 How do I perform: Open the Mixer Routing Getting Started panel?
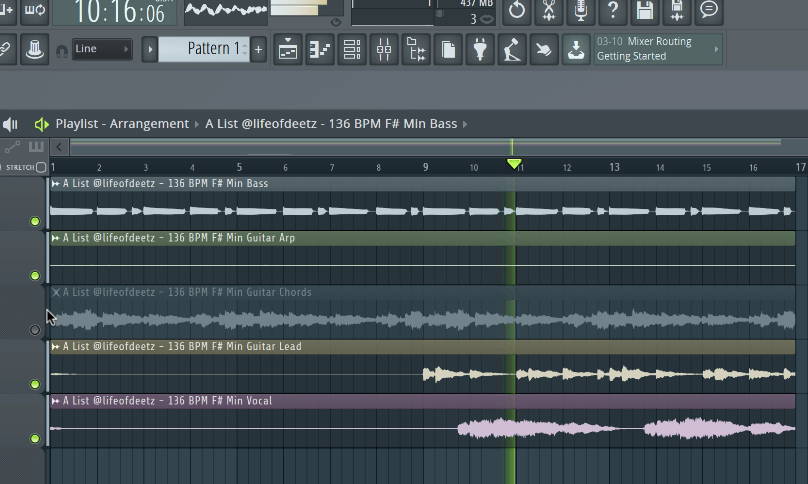pos(658,49)
